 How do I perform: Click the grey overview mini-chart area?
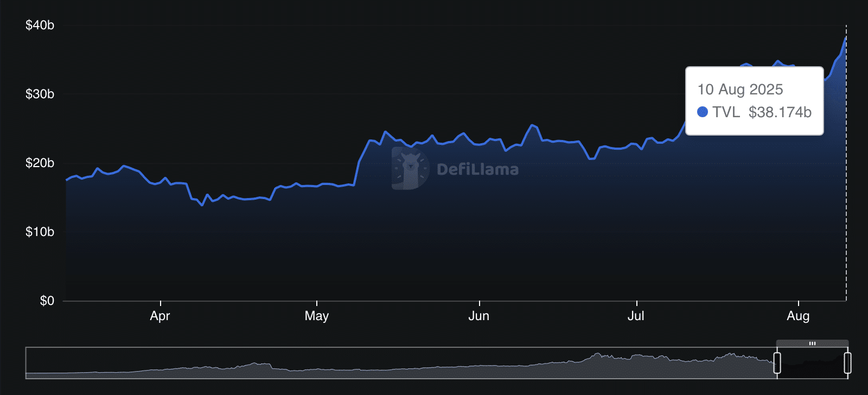pos(401,365)
